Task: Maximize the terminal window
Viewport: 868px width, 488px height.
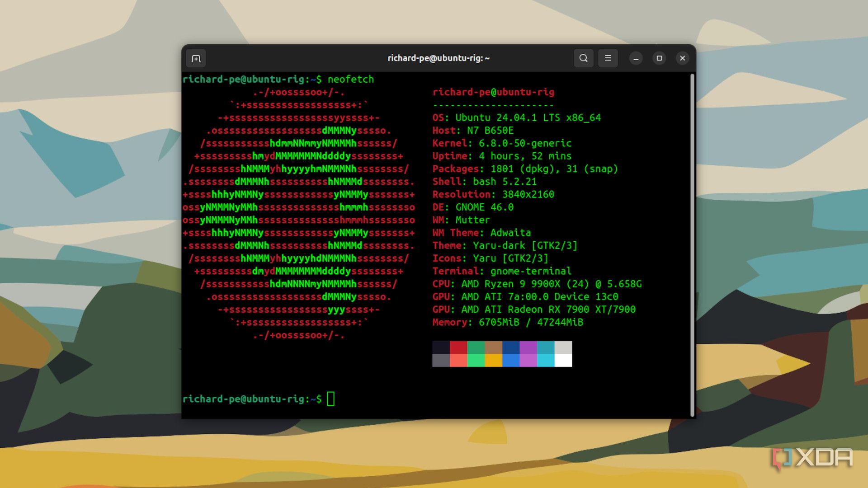Action: [659, 58]
